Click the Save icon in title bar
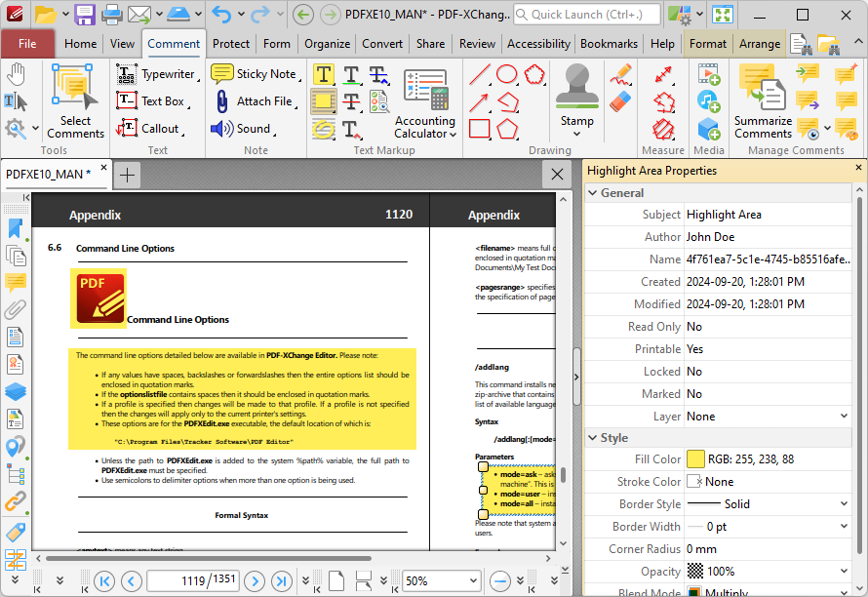This screenshot has width=868, height=597. (x=85, y=15)
